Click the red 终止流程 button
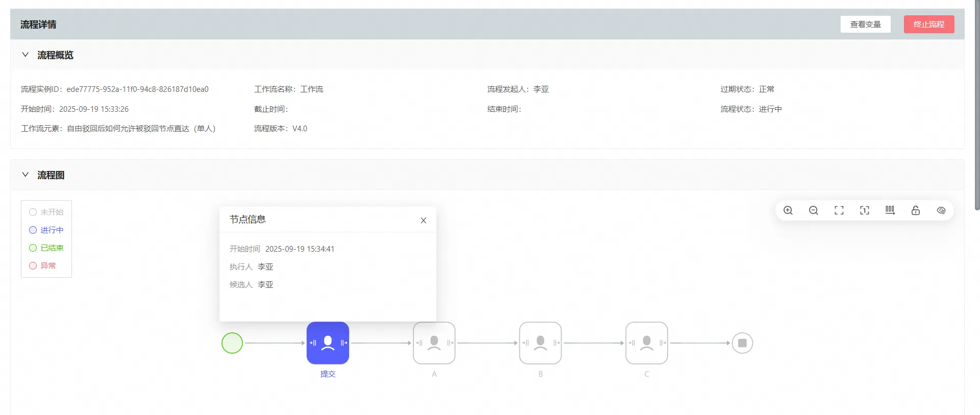The height and width of the screenshot is (415, 980). (928, 25)
